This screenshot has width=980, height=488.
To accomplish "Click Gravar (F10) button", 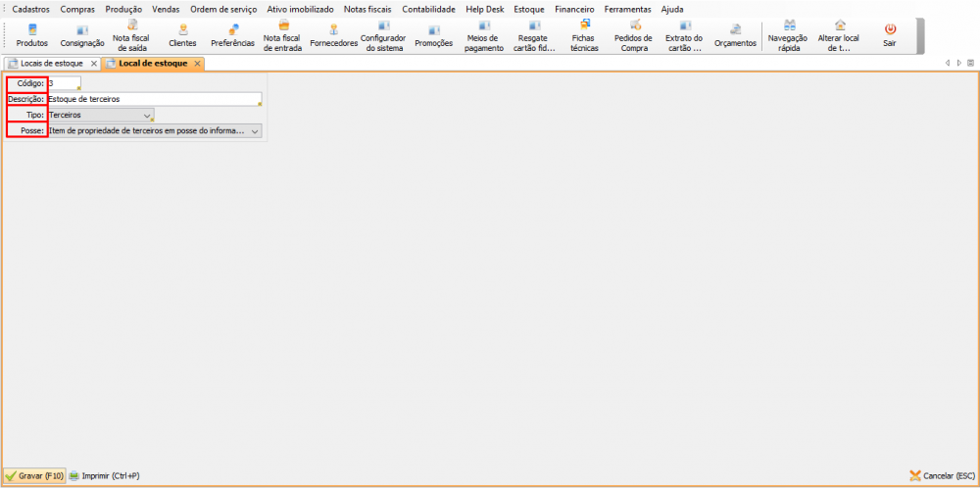I will 34,475.
